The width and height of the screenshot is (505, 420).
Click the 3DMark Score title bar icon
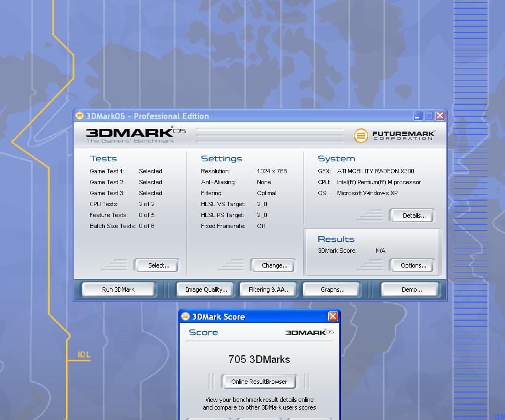click(x=186, y=316)
